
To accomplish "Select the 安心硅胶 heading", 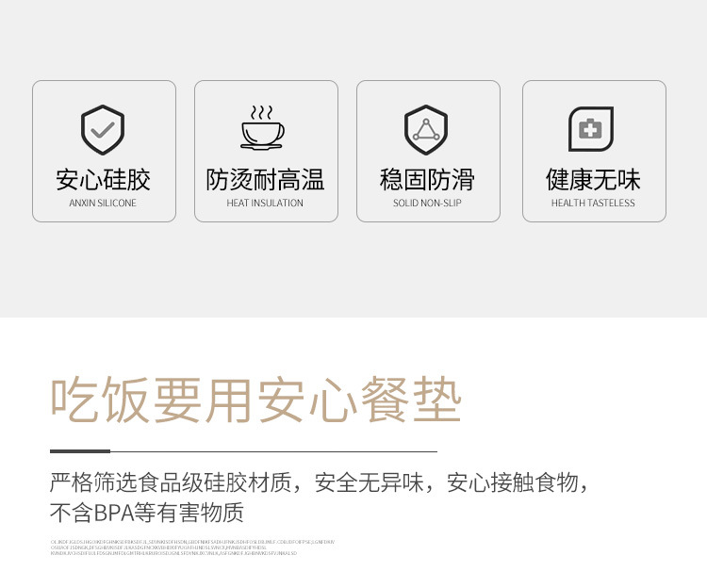I will [103, 179].
